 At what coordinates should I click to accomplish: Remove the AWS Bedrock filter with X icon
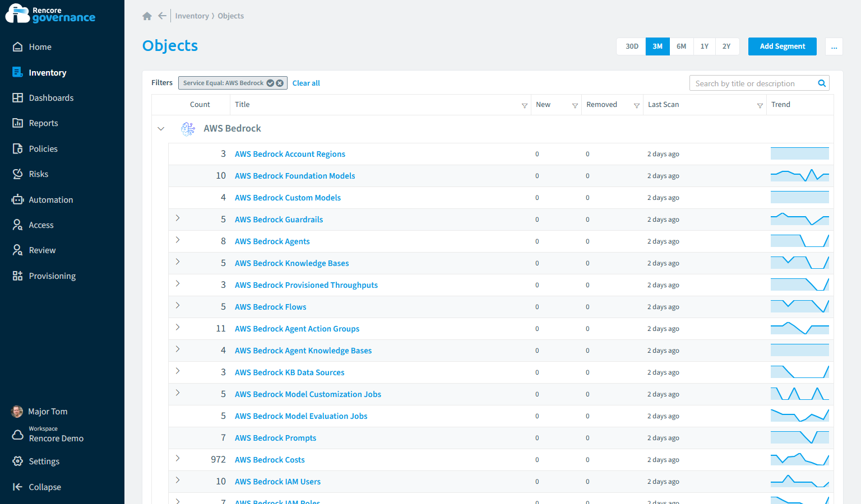point(280,83)
